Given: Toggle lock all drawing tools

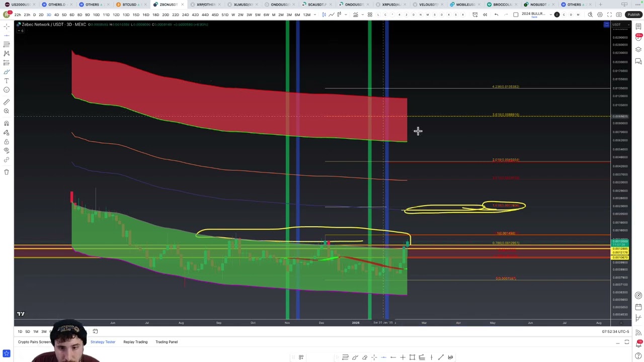Looking at the screenshot, I should pos(7,142).
